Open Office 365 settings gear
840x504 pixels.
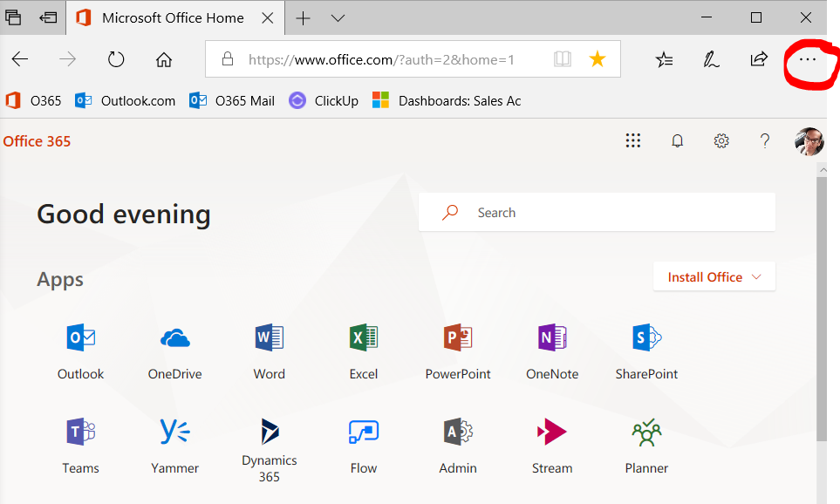click(x=721, y=141)
